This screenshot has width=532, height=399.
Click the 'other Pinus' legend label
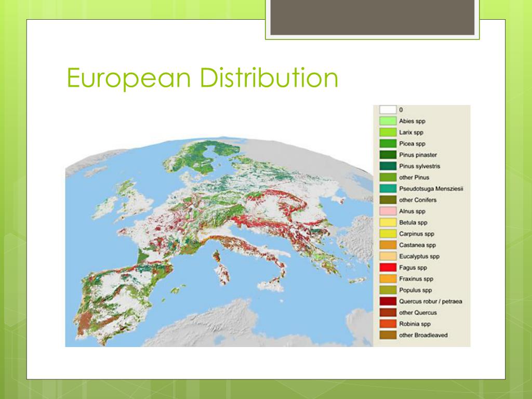click(414, 177)
